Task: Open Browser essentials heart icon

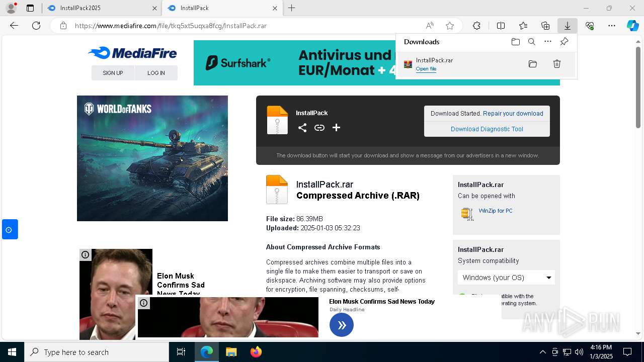Action: (590, 26)
